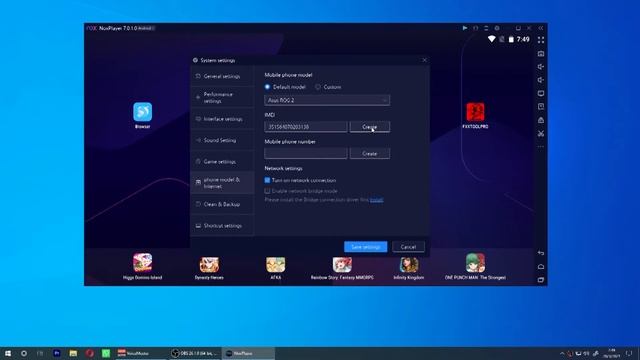This screenshot has height=360, width=640.
Task: Open File Explorer from taskbar
Action: (x=73, y=353)
